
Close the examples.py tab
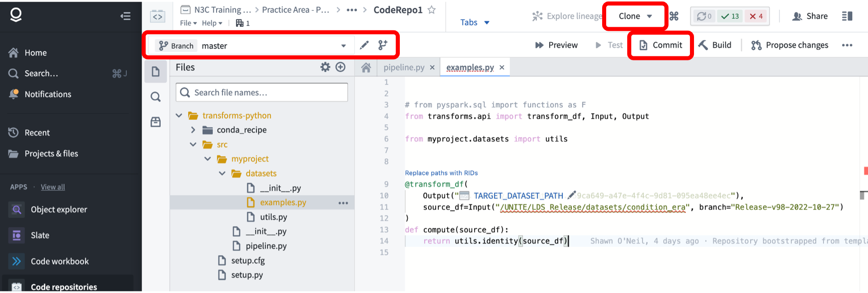pyautogui.click(x=502, y=68)
